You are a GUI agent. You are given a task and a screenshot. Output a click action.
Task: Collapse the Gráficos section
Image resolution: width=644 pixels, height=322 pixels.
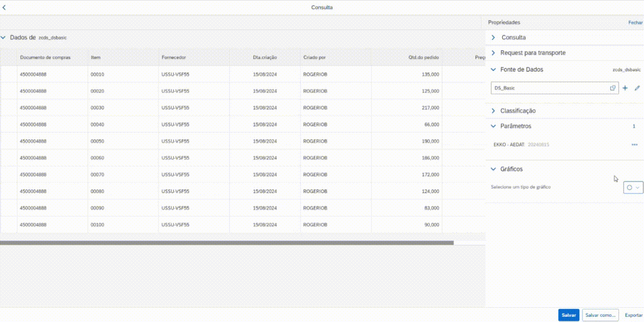pyautogui.click(x=494, y=169)
